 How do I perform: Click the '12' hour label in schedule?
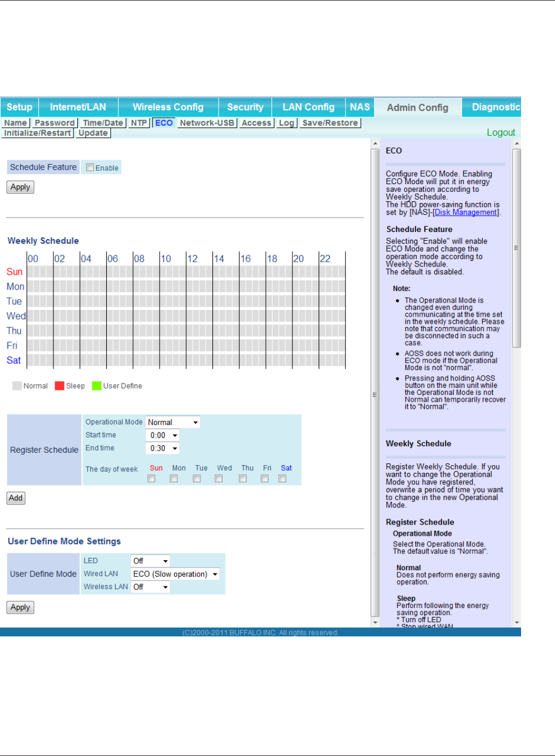[x=192, y=259]
